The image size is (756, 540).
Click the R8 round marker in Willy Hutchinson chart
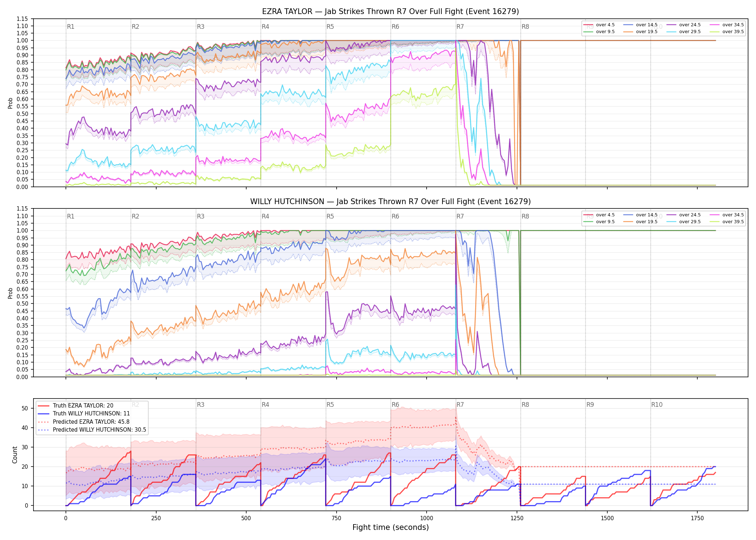tap(525, 216)
